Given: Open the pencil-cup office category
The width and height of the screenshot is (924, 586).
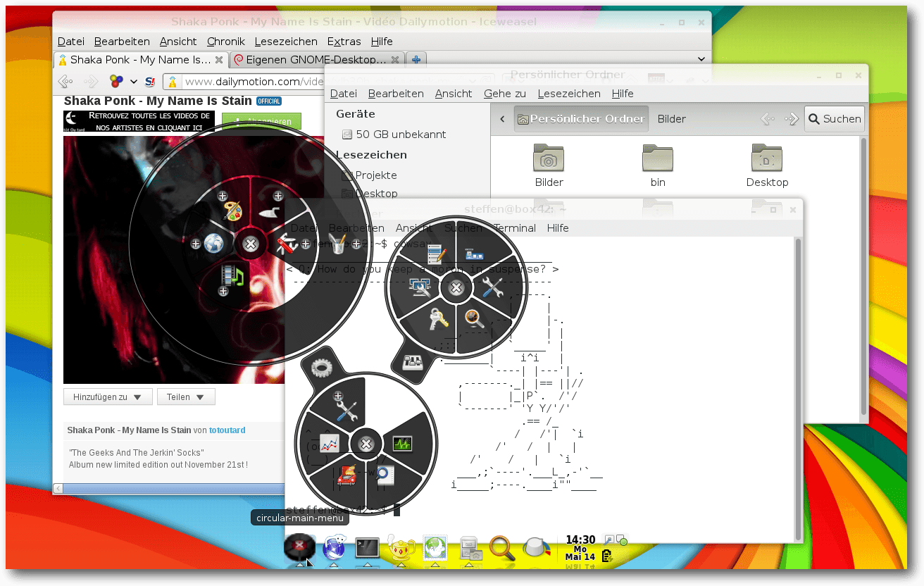Looking at the screenshot, I should (339, 244).
